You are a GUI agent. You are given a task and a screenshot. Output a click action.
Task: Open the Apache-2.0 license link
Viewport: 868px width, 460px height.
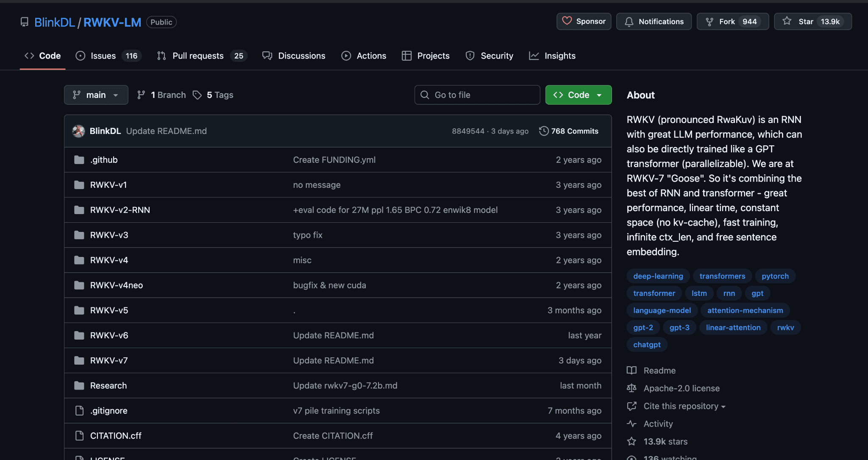(673, 388)
